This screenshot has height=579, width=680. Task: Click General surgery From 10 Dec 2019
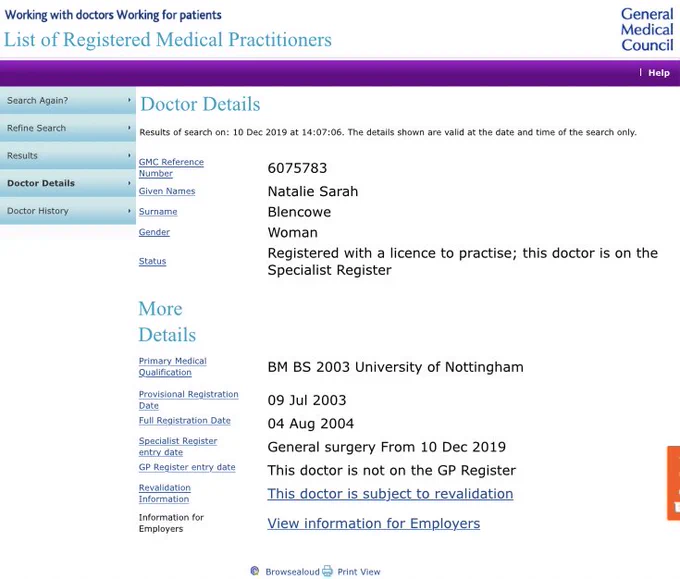coord(387,447)
